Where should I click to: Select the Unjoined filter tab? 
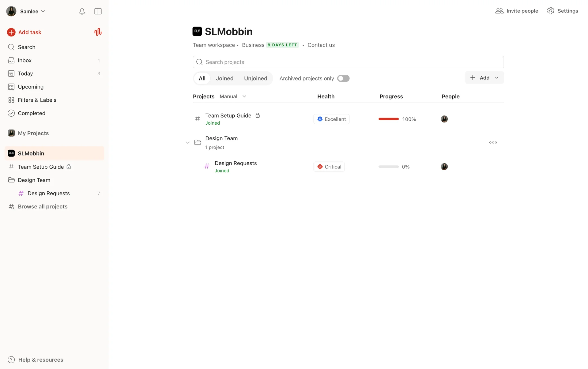(255, 78)
